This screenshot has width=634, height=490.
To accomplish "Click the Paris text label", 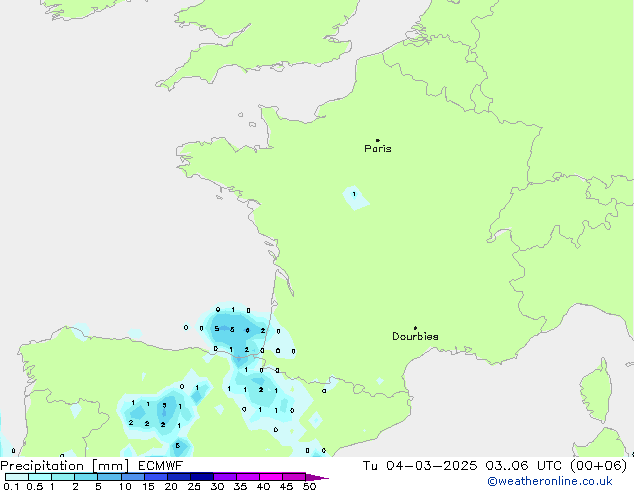I will 378,149.
